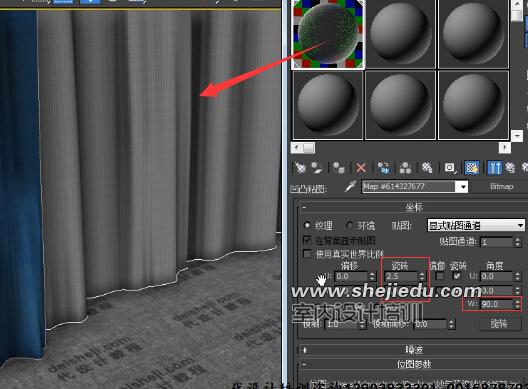Select the 纹理 radio button

[307, 225]
